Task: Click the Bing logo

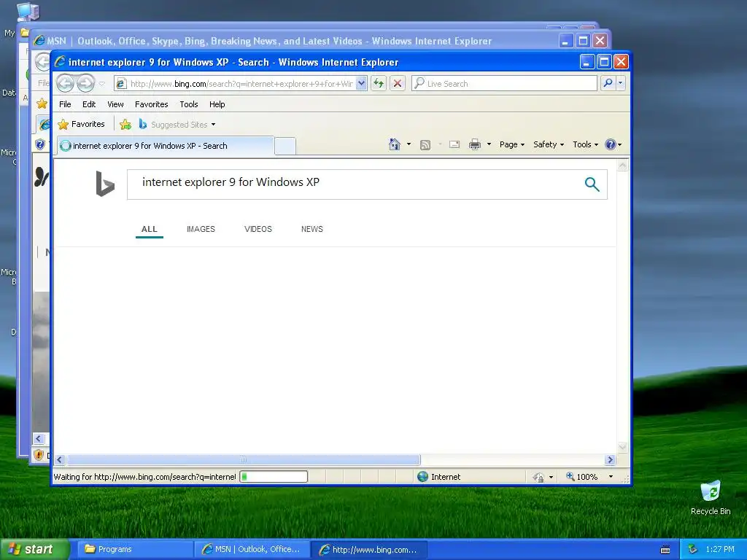Action: pos(105,183)
